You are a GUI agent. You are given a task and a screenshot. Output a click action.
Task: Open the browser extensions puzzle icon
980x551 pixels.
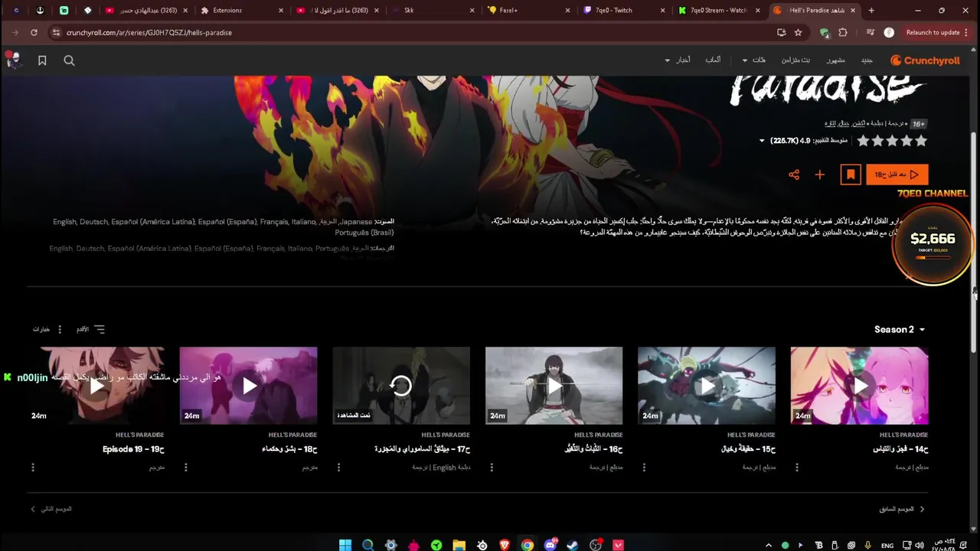(x=843, y=32)
